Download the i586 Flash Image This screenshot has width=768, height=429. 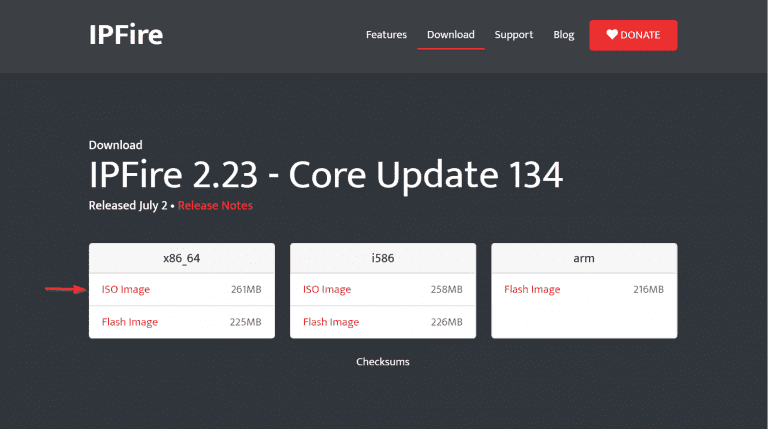click(331, 322)
